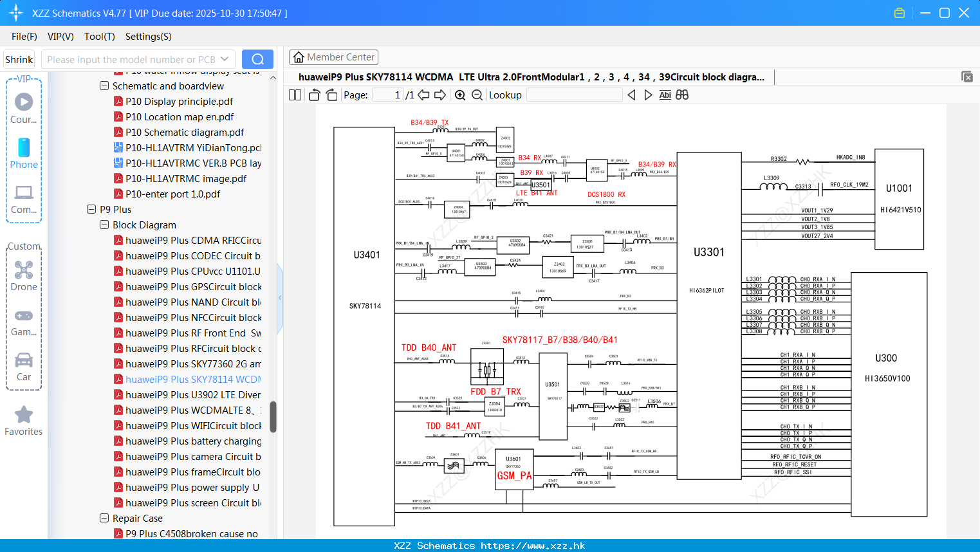Viewport: 980px width, 552px height.
Task: Click in the model number search field
Action: [x=131, y=59]
